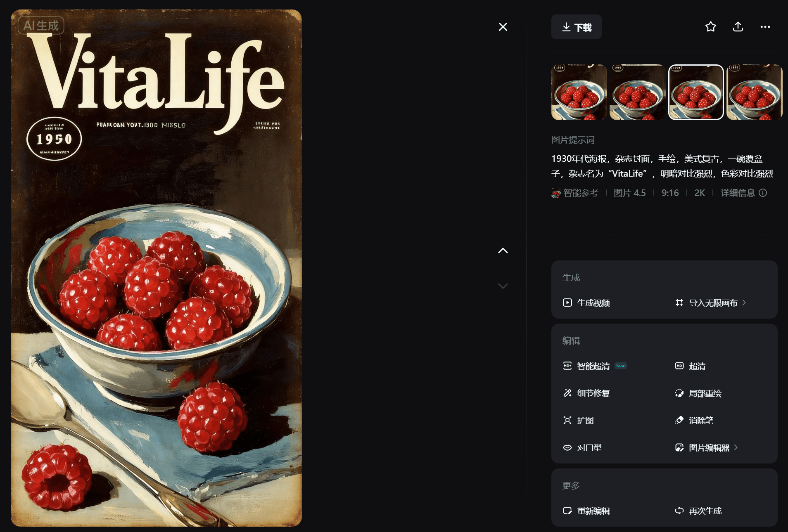Image resolution: width=788 pixels, height=532 pixels.
Task: Select the 对口型 lip sync option
Action: pos(582,447)
